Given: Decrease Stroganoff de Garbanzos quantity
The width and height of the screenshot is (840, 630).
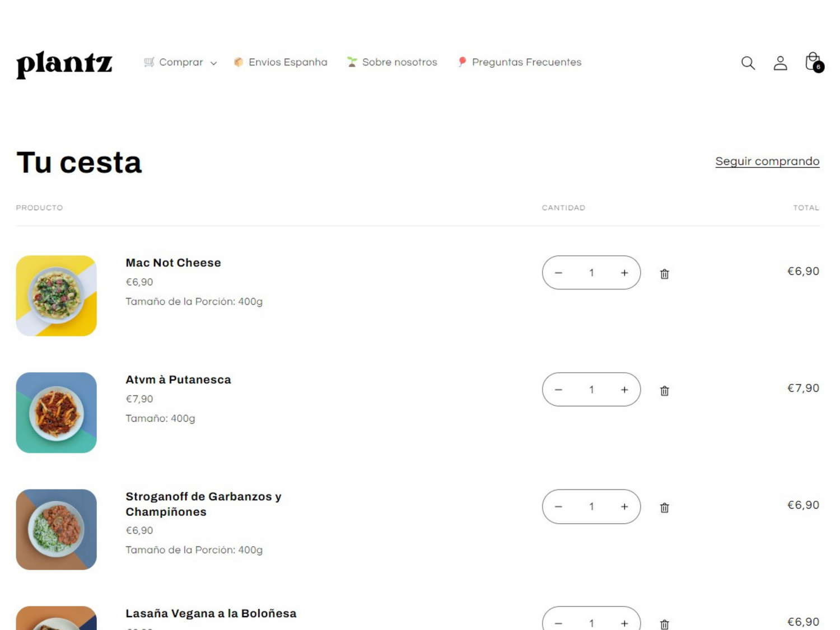Looking at the screenshot, I should pos(558,507).
